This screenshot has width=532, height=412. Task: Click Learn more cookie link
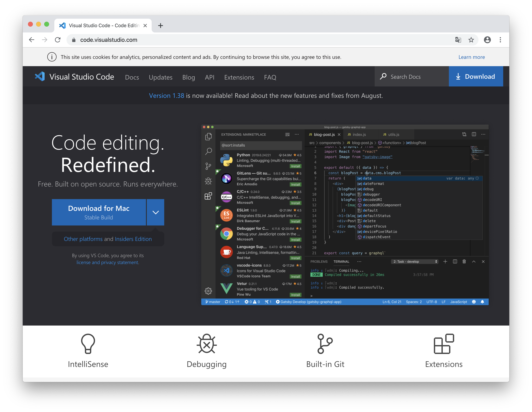click(x=471, y=57)
